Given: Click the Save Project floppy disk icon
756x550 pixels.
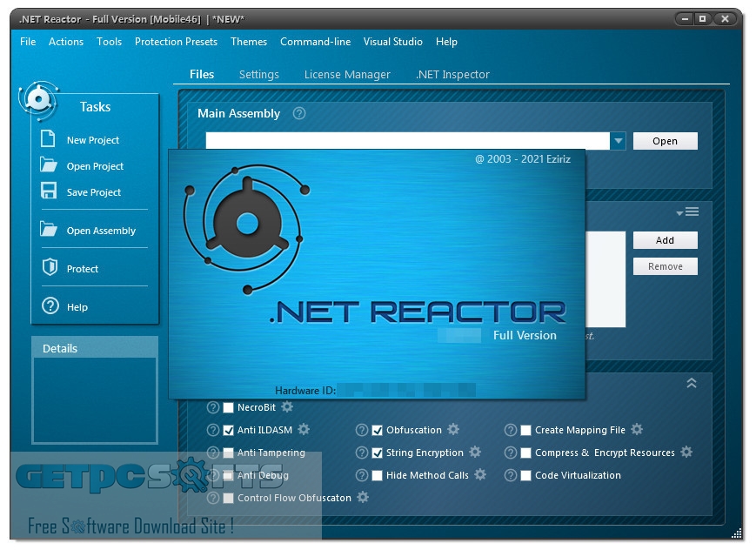Looking at the screenshot, I should (48, 191).
